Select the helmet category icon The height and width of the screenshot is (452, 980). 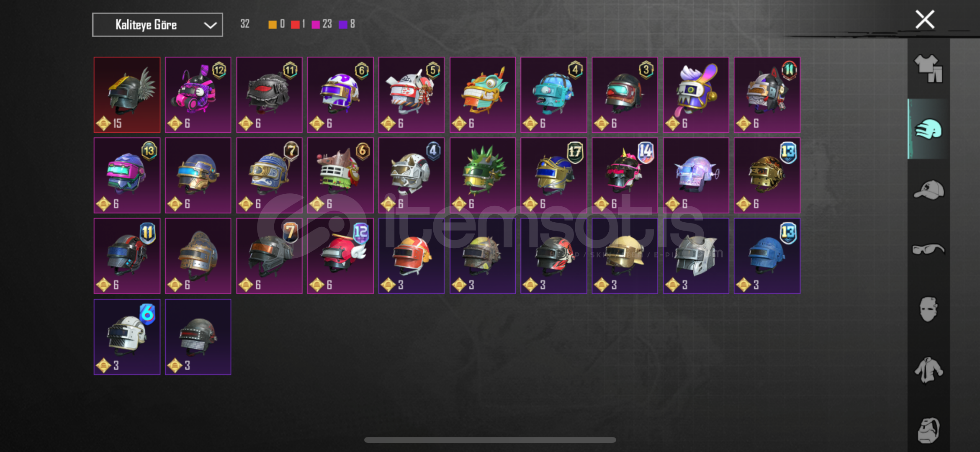click(x=929, y=129)
